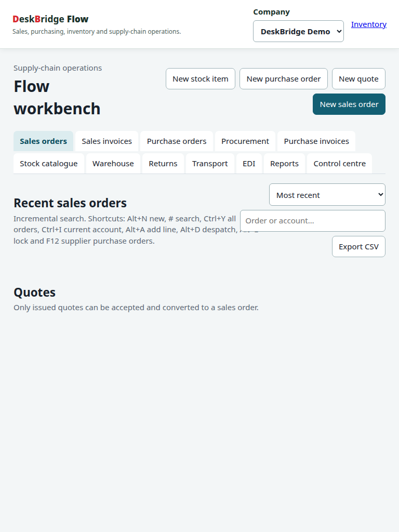Click the Recent sales orders heading
The image size is (399, 532).
pos(70,203)
